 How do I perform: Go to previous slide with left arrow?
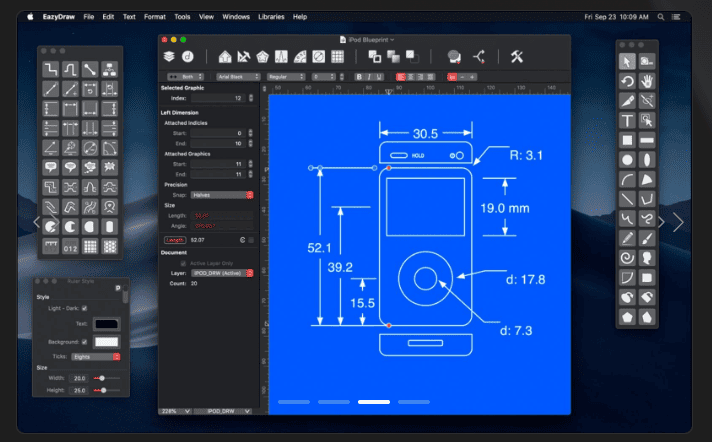click(37, 222)
